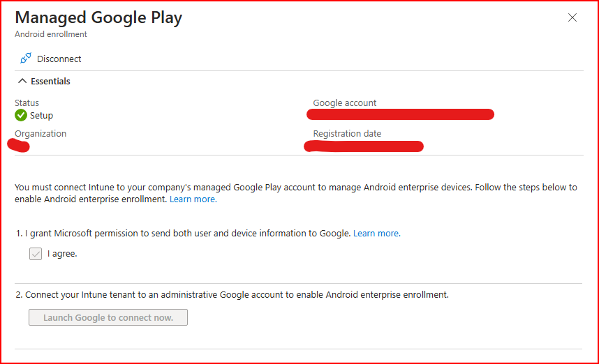599x364 pixels.
Task: Click the green Setup status checkmark
Action: coord(21,115)
